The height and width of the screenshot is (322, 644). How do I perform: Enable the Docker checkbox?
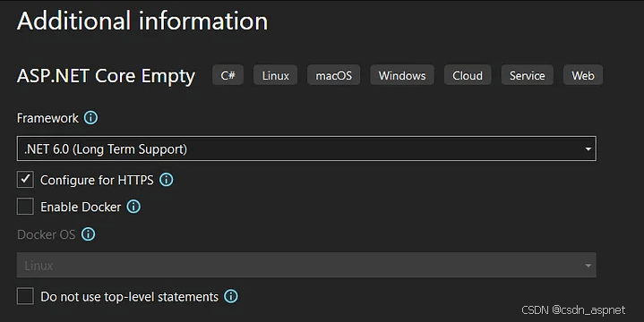(25, 207)
